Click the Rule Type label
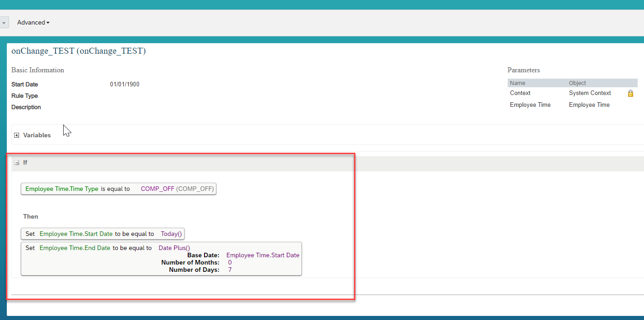This screenshot has width=644, height=320. click(25, 96)
